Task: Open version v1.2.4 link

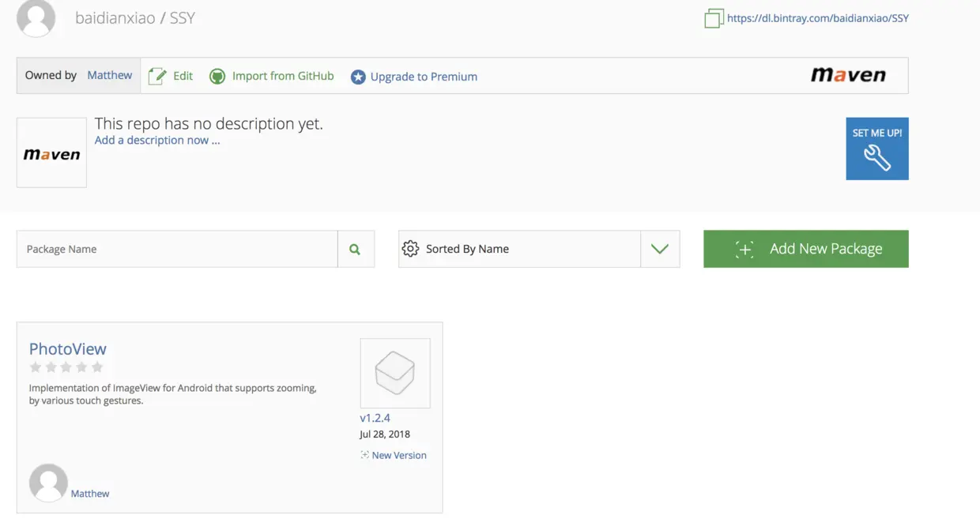Action: coord(375,418)
